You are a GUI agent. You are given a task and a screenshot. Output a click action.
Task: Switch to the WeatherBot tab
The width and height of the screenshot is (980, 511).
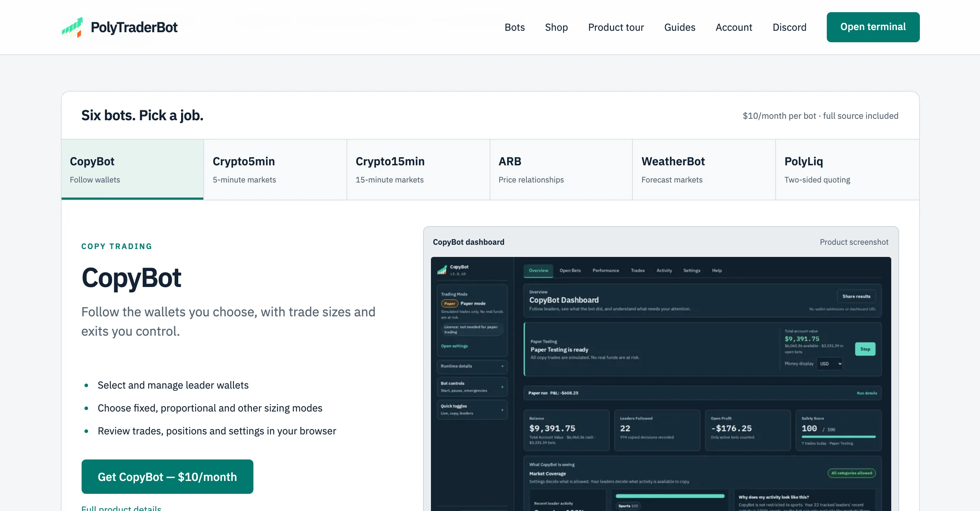coord(704,170)
